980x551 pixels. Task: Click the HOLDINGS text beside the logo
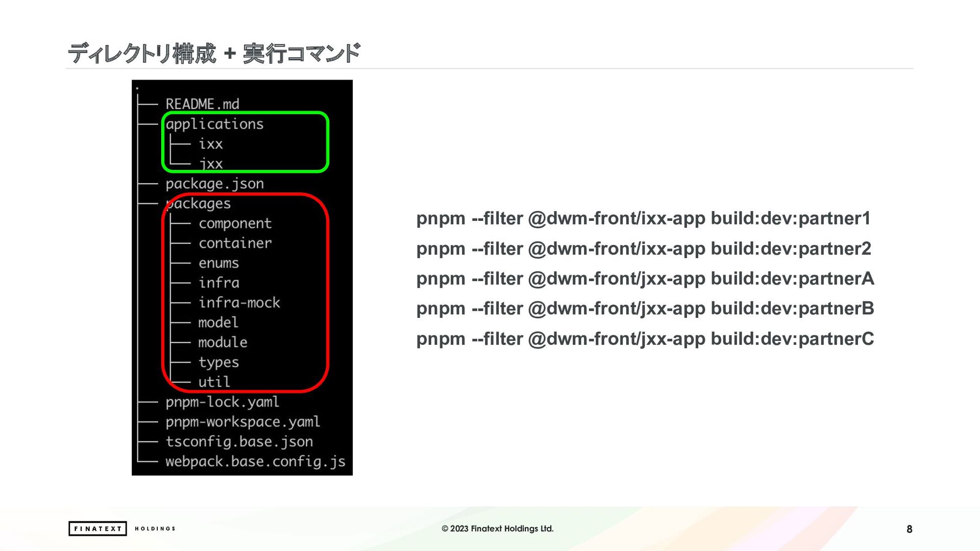[155, 529]
